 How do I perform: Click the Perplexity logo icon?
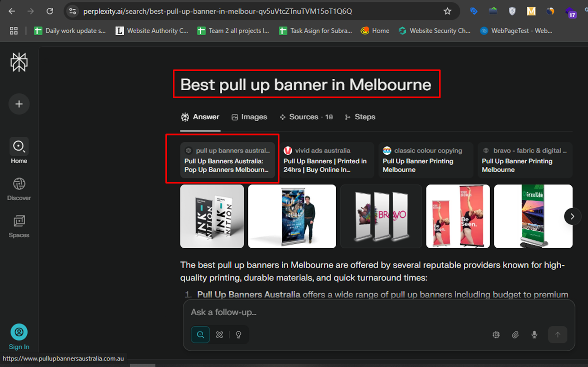pyautogui.click(x=19, y=62)
